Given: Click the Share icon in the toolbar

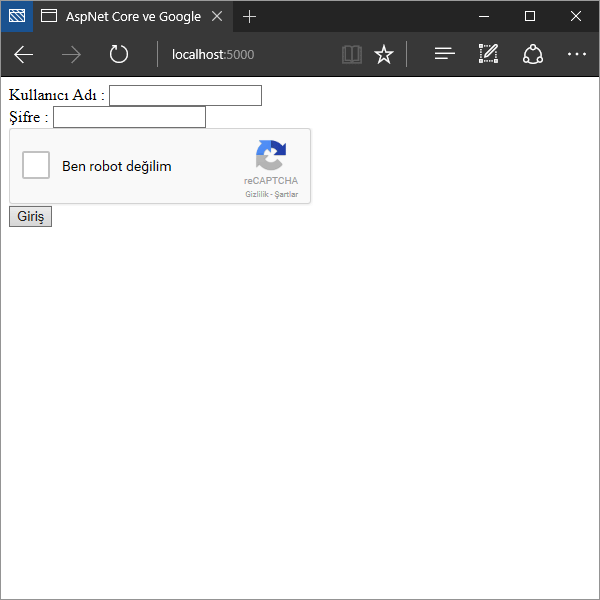Looking at the screenshot, I should [533, 54].
